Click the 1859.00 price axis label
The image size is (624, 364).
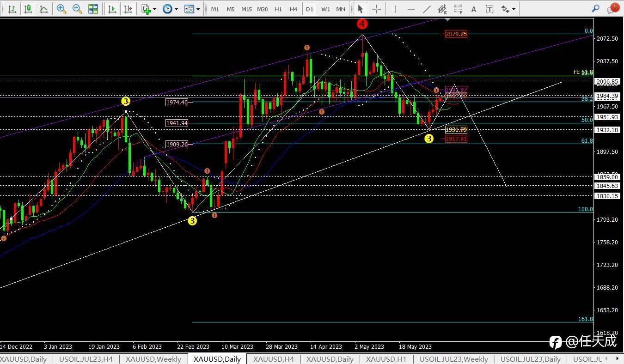(607, 176)
